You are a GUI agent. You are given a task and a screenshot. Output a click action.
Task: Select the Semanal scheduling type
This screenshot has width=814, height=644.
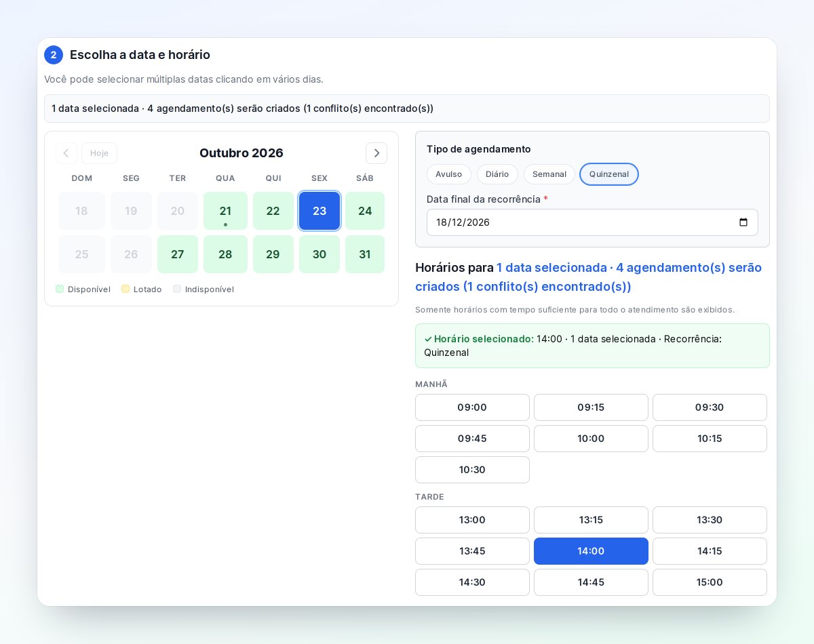[549, 174]
